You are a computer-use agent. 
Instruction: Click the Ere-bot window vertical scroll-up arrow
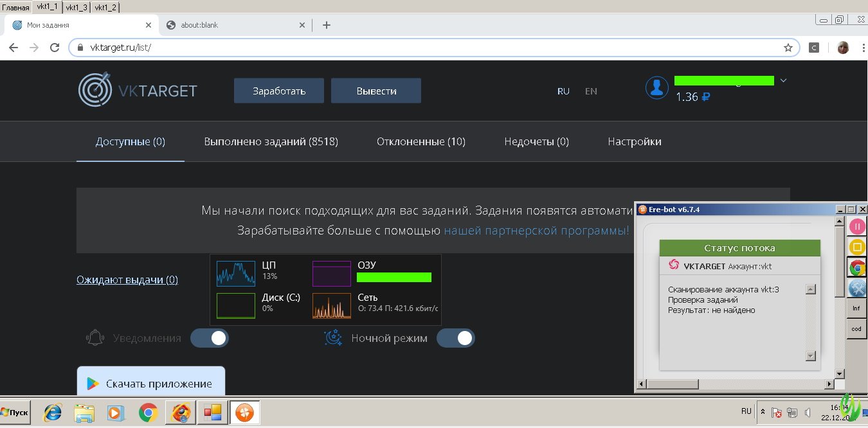click(839, 221)
